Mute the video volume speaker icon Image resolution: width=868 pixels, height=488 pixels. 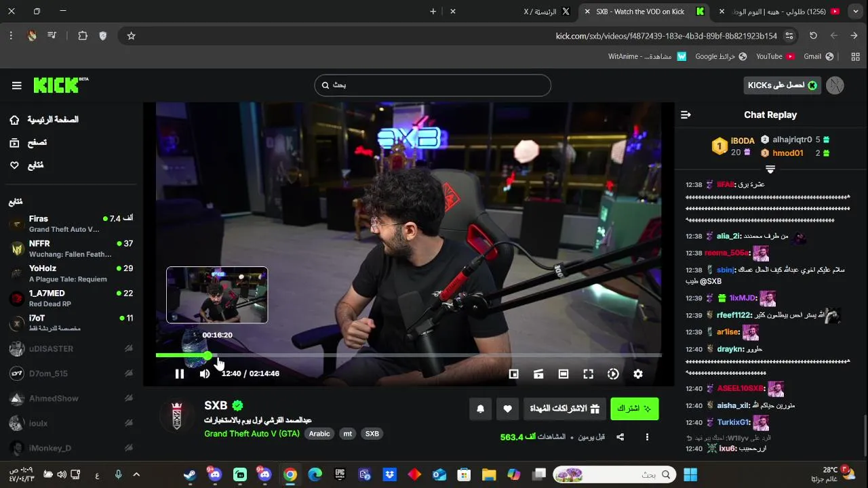tap(205, 373)
